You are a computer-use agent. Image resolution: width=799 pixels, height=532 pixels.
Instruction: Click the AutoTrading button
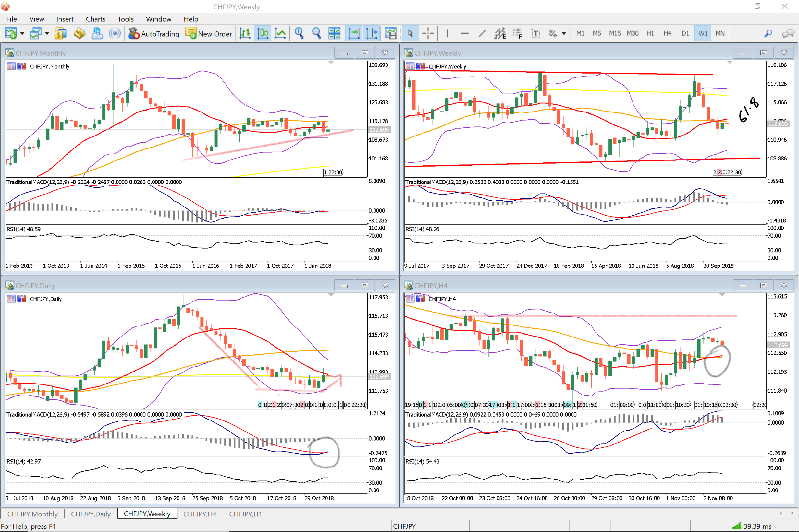click(154, 33)
